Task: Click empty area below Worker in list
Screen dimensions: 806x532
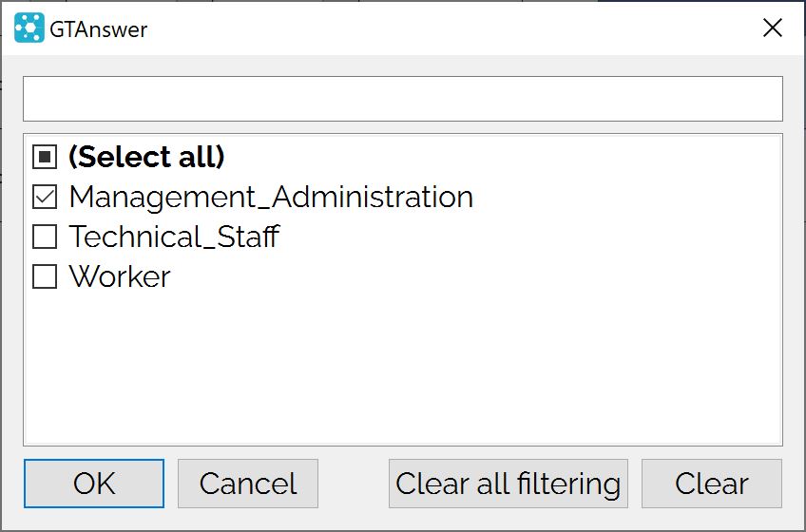Action: coord(403,368)
